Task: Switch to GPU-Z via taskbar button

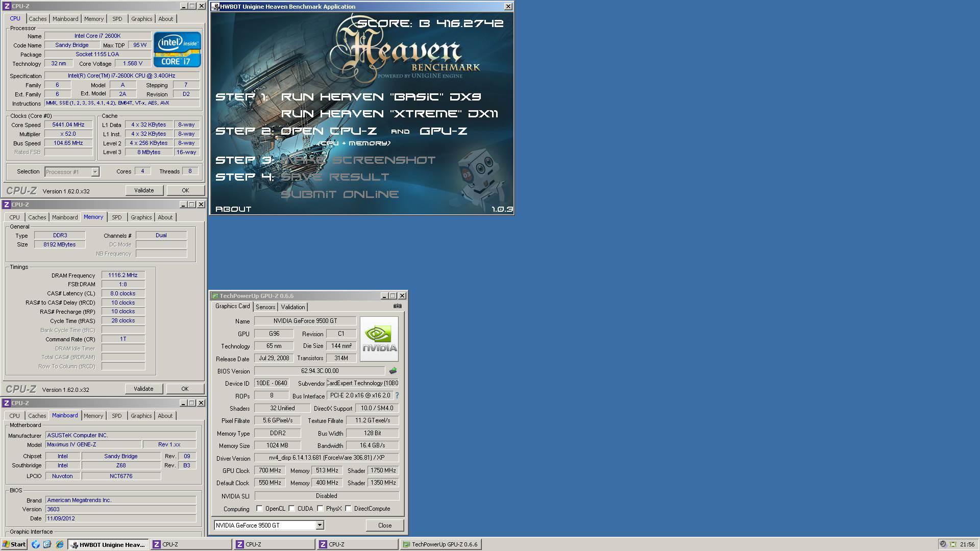Action: [440, 544]
